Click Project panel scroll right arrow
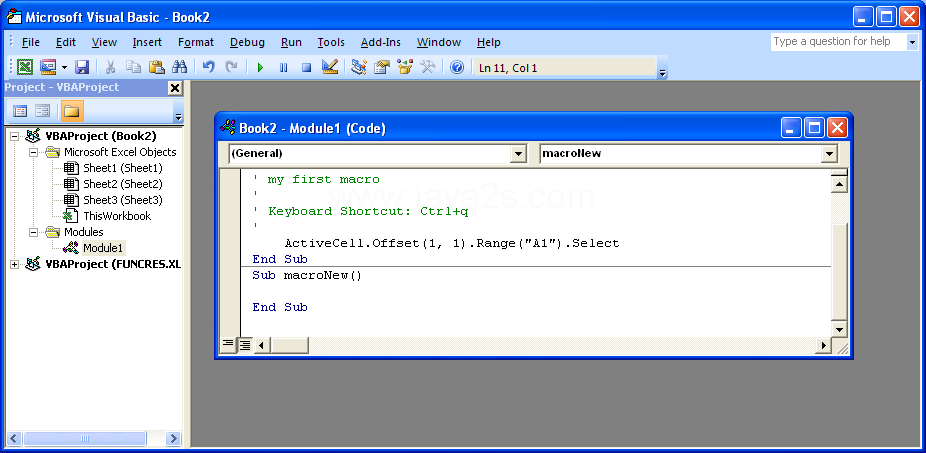Viewport: 926px width, 453px height. pos(173,438)
